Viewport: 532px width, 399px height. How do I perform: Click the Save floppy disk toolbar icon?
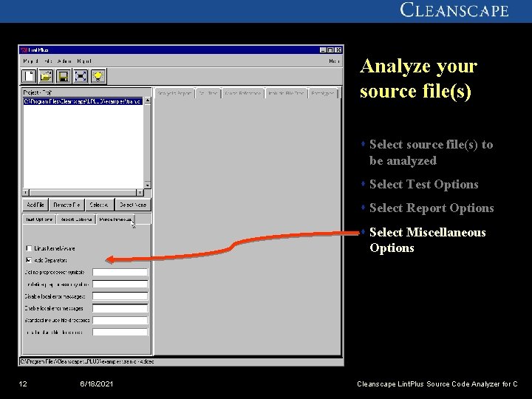pyautogui.click(x=63, y=76)
